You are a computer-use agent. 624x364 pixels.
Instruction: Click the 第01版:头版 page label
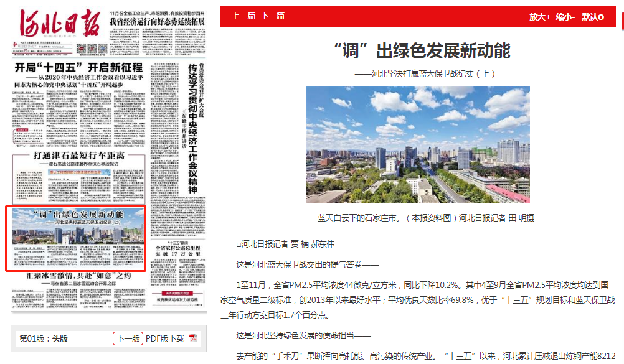coord(44,338)
